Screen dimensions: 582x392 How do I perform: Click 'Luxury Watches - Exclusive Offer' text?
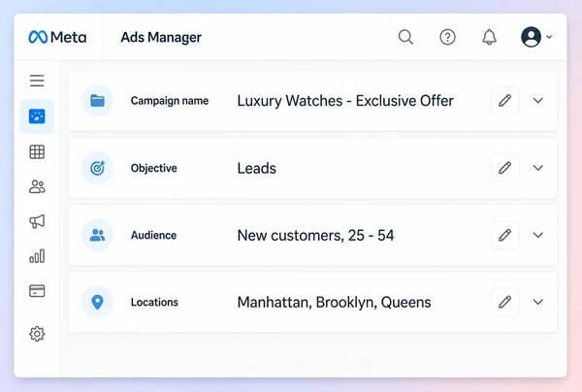coord(345,101)
